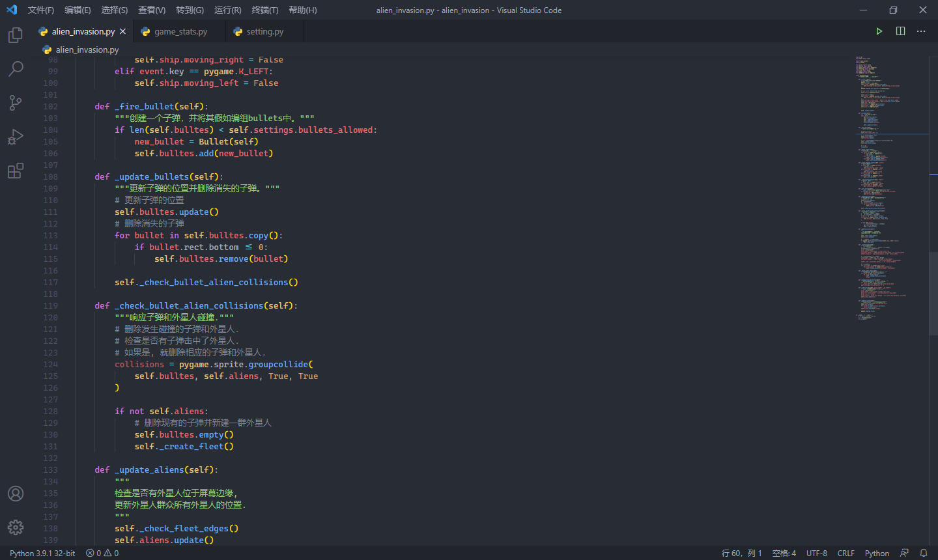Screen dimensions: 938x560
Task: Click line number 133
Action: pos(50,469)
